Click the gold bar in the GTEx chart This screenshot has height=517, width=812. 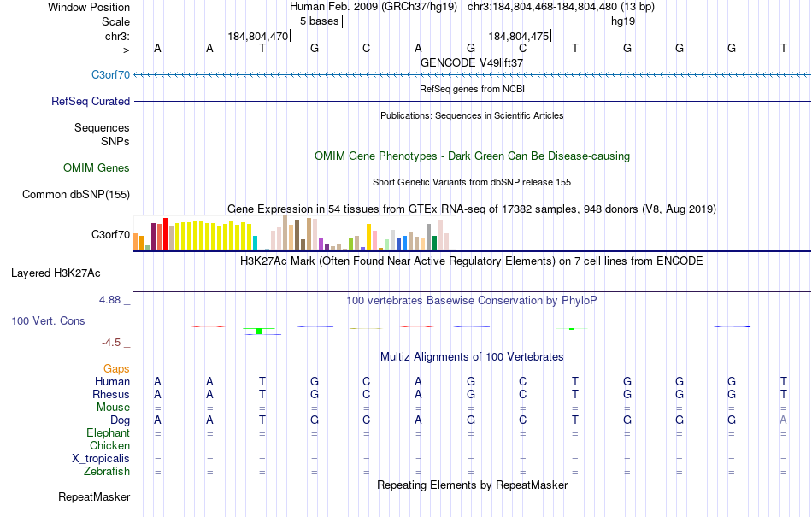click(x=368, y=237)
